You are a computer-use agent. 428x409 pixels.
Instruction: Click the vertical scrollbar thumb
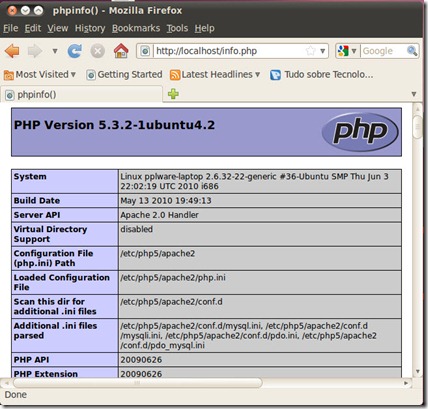point(417,126)
